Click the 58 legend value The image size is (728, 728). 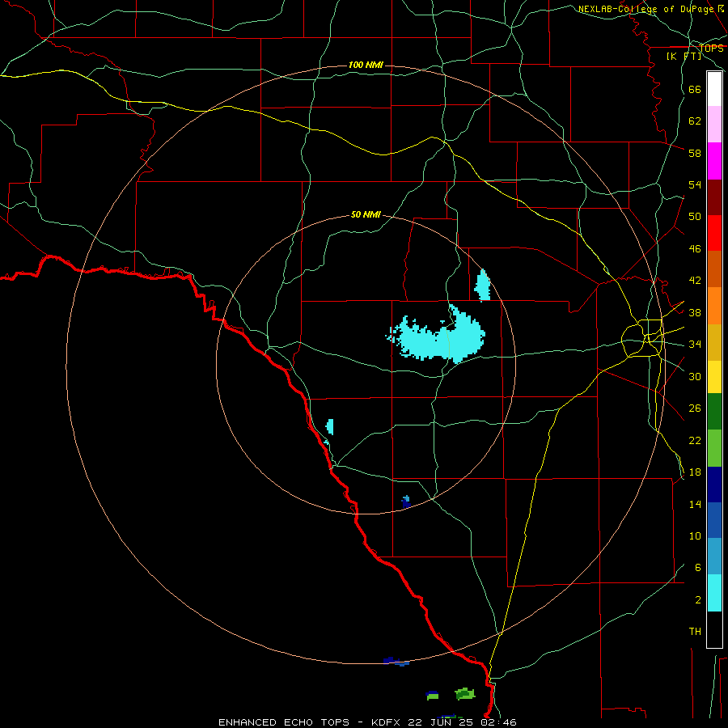[x=695, y=153]
